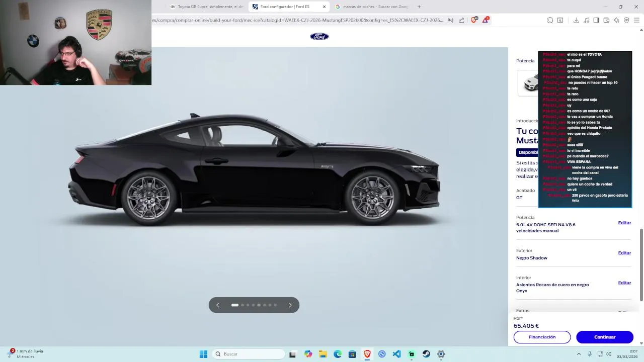Edit the Interior Recaro seats option
The width and height of the screenshot is (644, 362).
[x=624, y=283]
